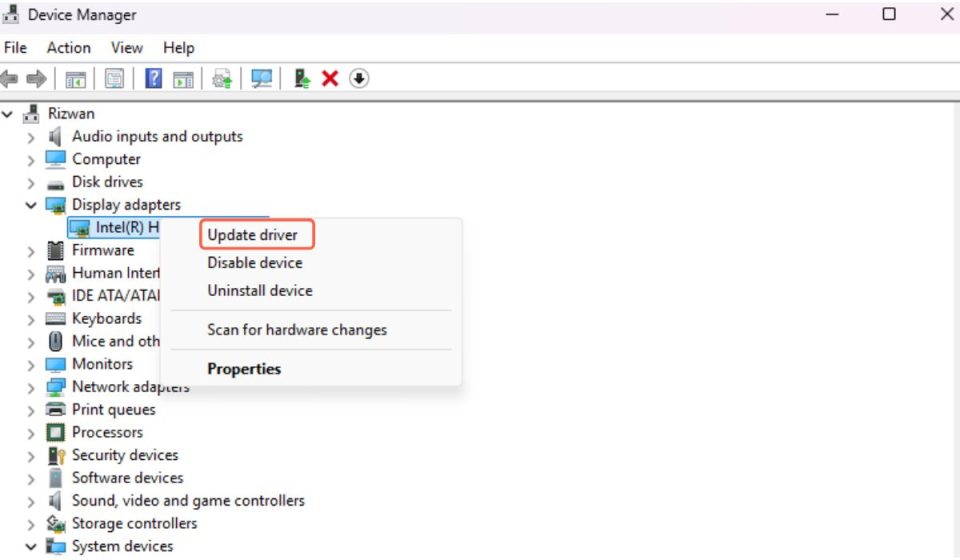Select the Security devices label
This screenshot has width=960, height=560.
click(x=125, y=455)
